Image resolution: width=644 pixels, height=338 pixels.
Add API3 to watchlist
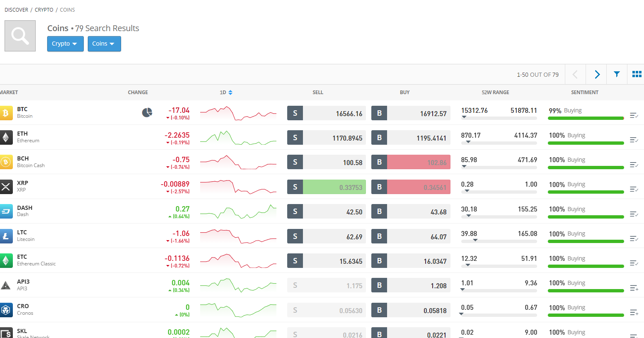pyautogui.click(x=634, y=288)
